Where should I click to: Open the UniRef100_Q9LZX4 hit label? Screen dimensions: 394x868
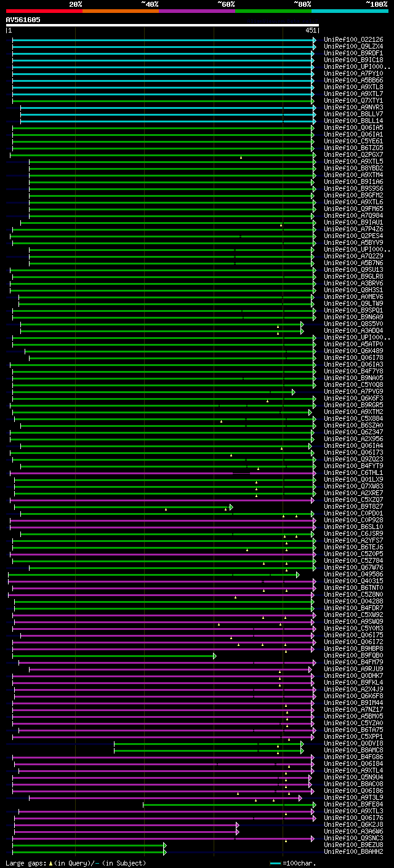[x=353, y=46]
